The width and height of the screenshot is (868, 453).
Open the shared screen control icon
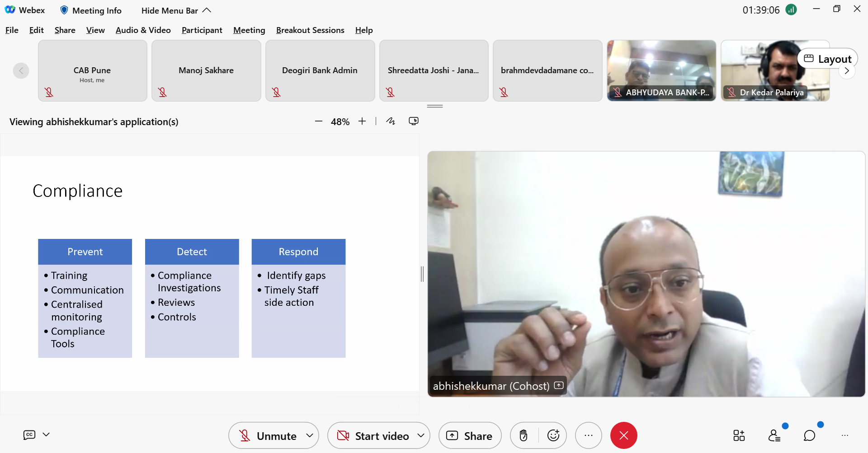[413, 121]
